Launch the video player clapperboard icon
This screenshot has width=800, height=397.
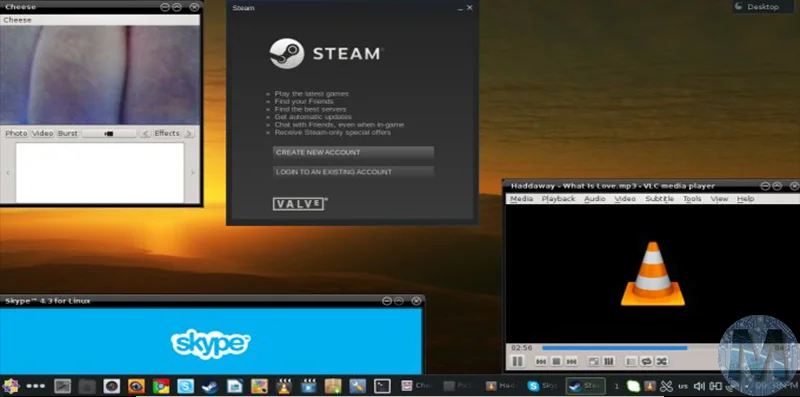[308, 386]
